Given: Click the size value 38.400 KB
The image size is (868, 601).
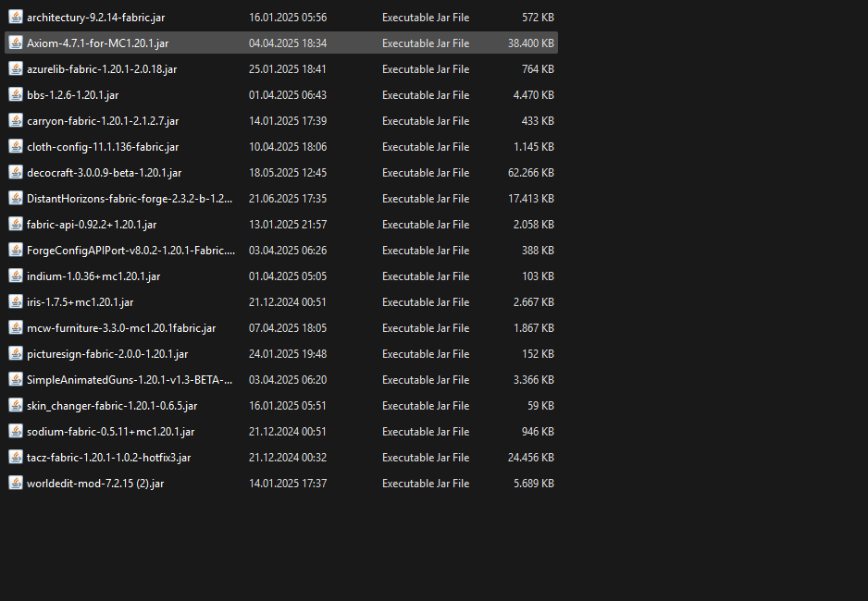Looking at the screenshot, I should coord(531,43).
